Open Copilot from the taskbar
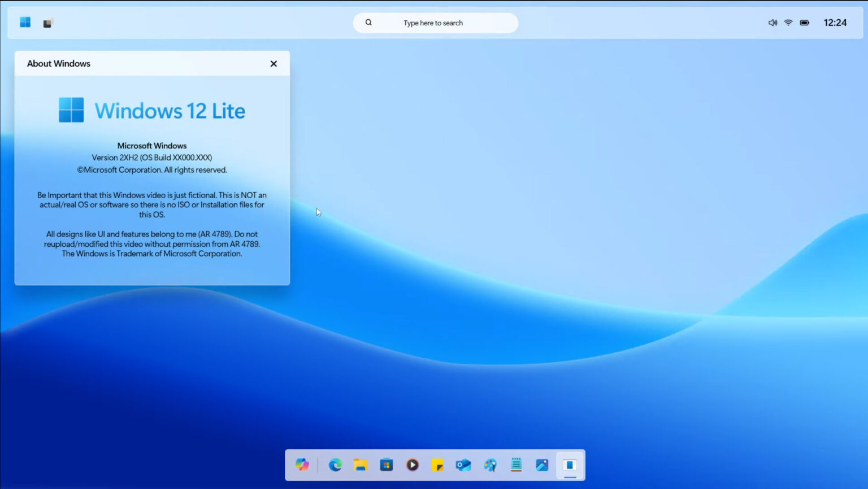 pos(302,465)
